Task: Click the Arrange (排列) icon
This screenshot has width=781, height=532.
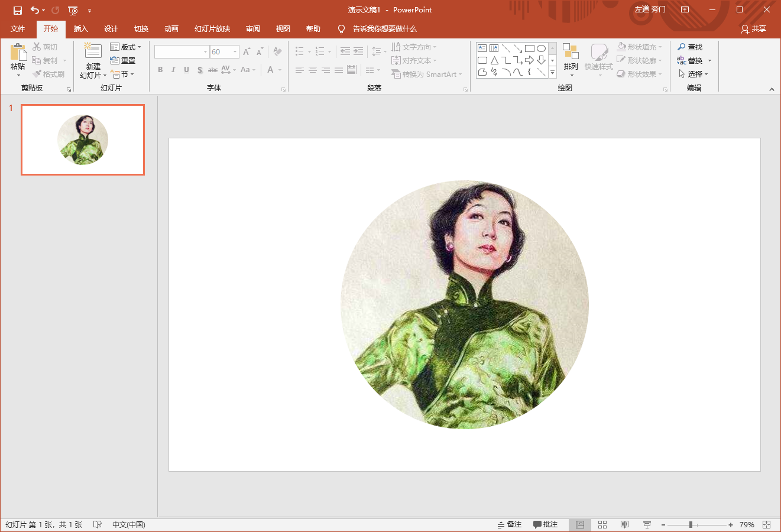Action: point(571,52)
